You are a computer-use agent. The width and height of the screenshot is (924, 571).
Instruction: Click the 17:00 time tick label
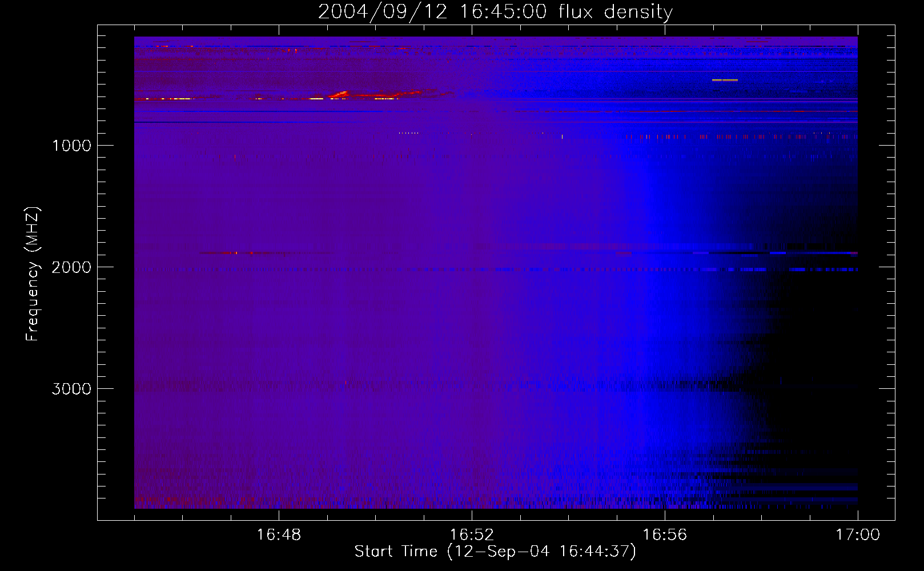858,535
